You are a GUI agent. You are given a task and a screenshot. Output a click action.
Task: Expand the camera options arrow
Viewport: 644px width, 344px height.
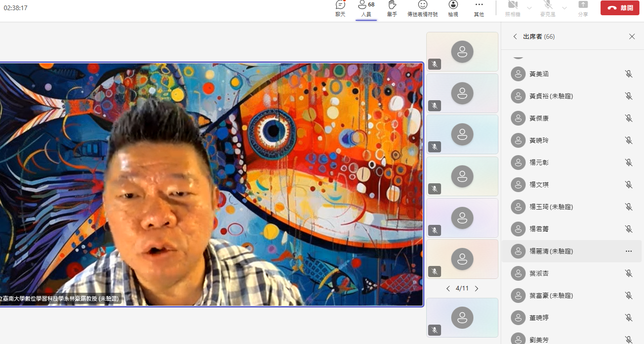pyautogui.click(x=529, y=8)
